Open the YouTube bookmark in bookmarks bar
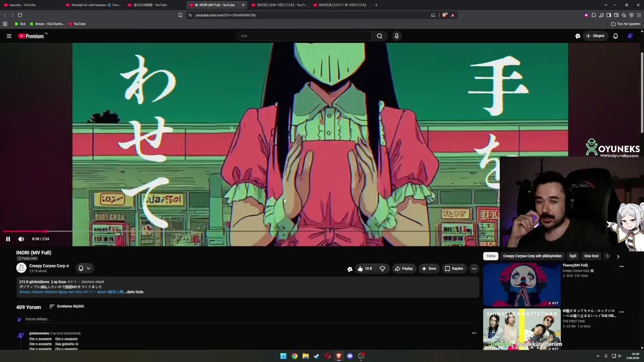Viewport: 644px width, 362px height. [77, 24]
